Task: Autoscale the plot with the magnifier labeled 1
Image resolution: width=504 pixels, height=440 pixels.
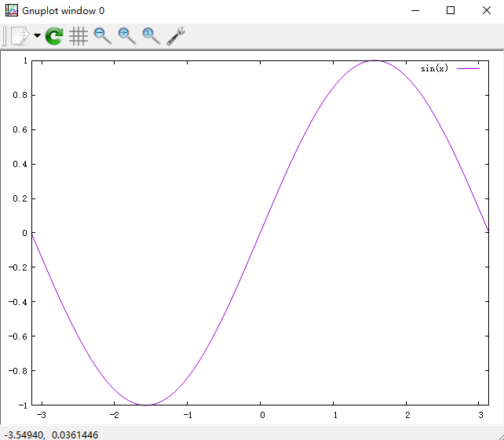Action: tap(151, 35)
